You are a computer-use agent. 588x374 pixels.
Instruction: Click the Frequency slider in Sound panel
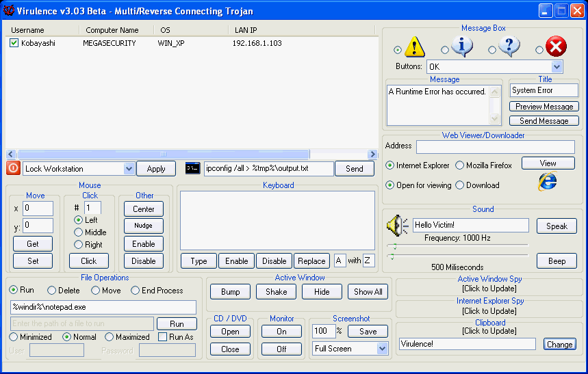(x=457, y=245)
